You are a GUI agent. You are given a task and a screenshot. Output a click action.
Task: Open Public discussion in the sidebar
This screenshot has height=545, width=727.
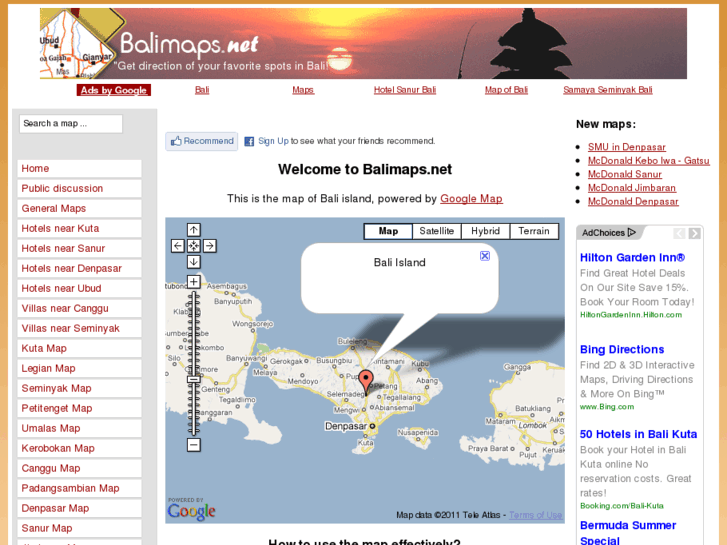(x=79, y=188)
